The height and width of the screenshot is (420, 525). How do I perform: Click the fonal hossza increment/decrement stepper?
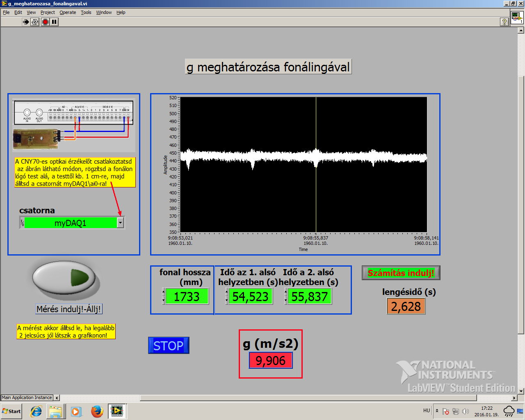164,296
